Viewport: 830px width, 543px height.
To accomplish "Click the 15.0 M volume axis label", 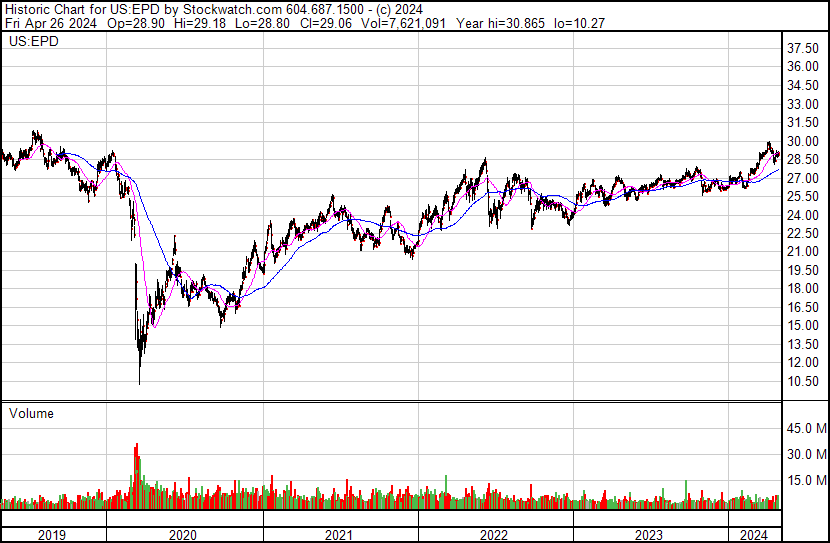I will (x=805, y=480).
